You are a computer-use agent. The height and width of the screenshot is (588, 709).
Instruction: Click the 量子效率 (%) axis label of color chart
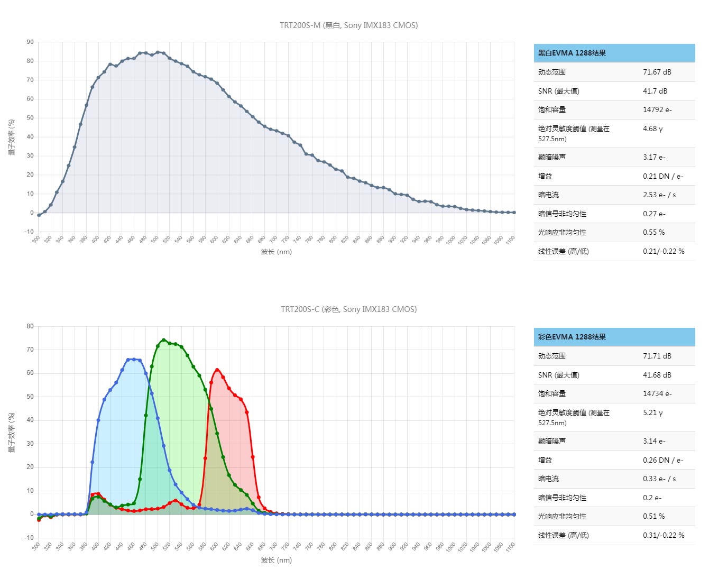12,432
